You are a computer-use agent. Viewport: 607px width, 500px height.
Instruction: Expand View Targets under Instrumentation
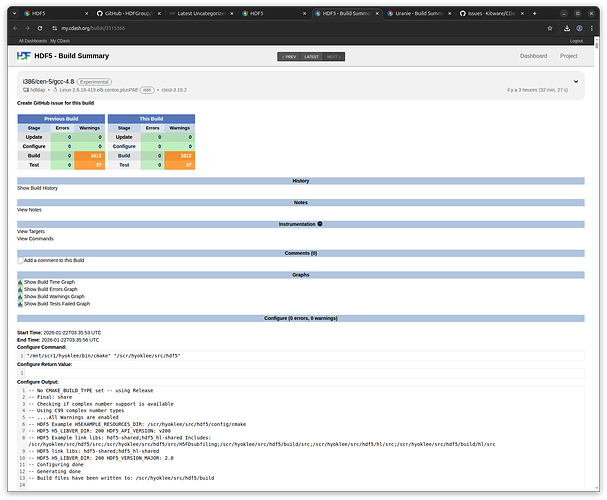point(31,231)
